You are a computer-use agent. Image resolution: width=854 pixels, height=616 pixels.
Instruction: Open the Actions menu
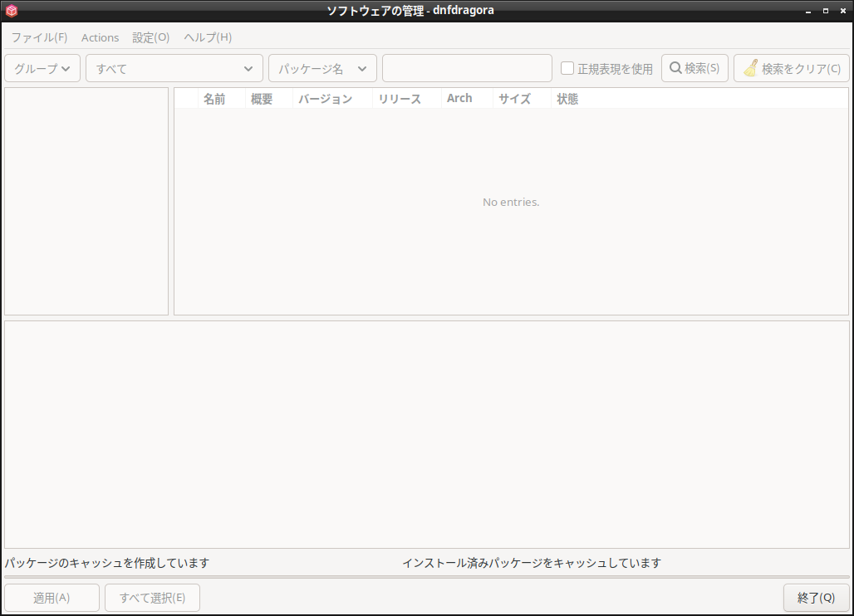[101, 37]
